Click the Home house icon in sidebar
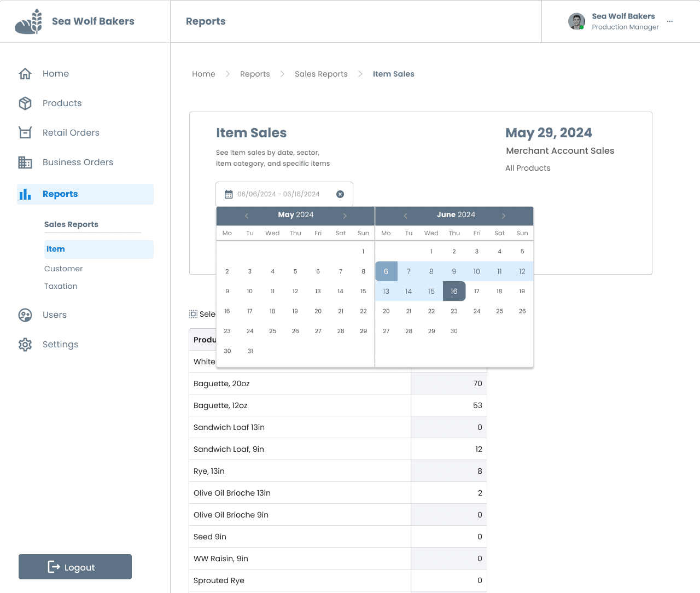Viewport: 700px width, 593px height. pos(25,74)
